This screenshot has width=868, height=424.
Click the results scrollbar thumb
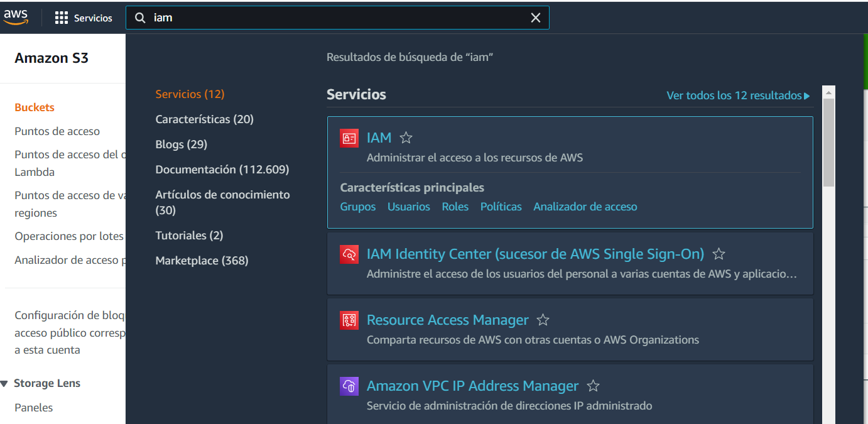tap(828, 144)
